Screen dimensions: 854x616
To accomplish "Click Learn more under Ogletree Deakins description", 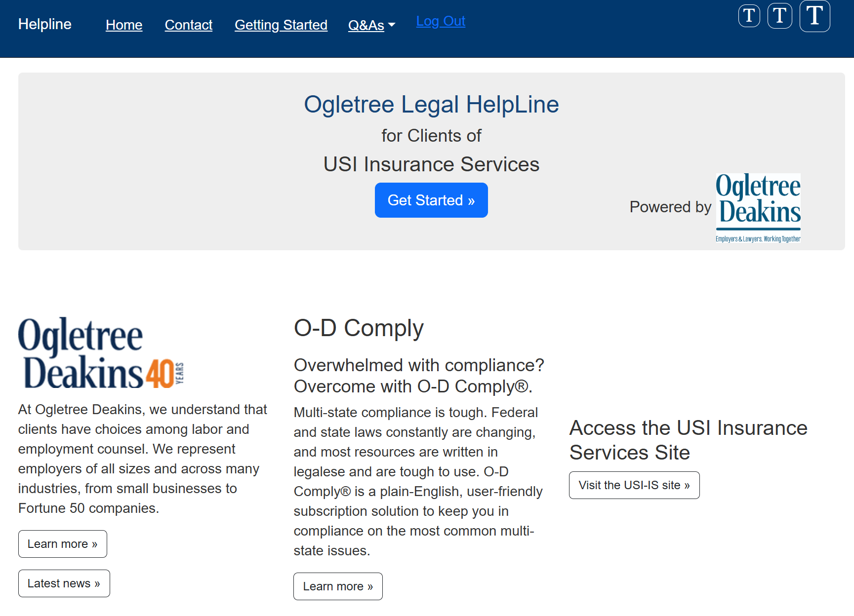I will [x=63, y=544].
